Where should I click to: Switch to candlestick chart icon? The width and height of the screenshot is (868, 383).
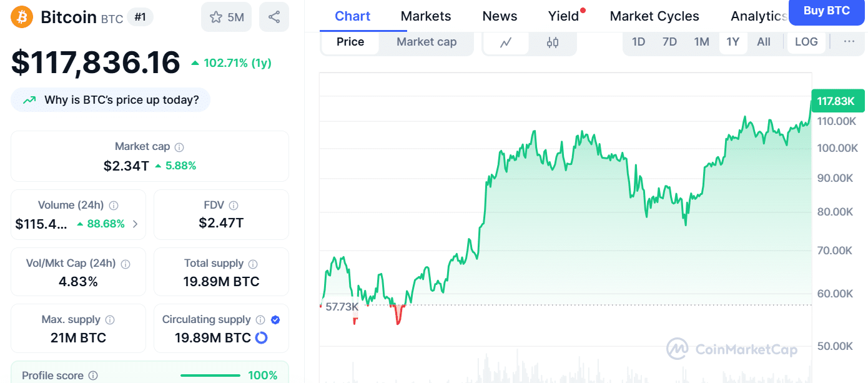552,42
